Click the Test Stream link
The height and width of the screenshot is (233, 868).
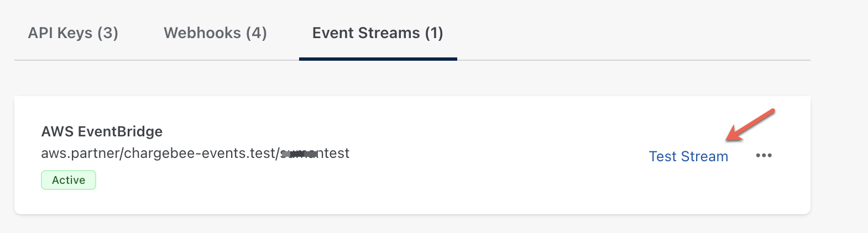point(688,156)
